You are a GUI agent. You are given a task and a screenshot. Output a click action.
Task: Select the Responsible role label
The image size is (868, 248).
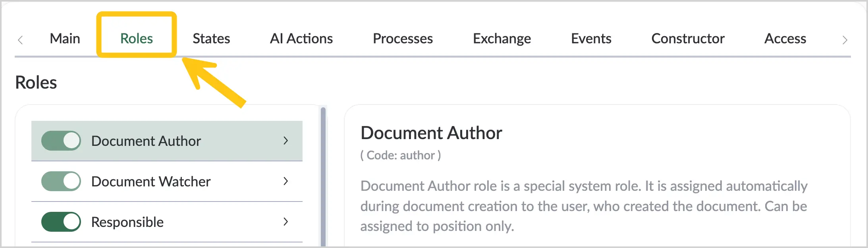(127, 222)
